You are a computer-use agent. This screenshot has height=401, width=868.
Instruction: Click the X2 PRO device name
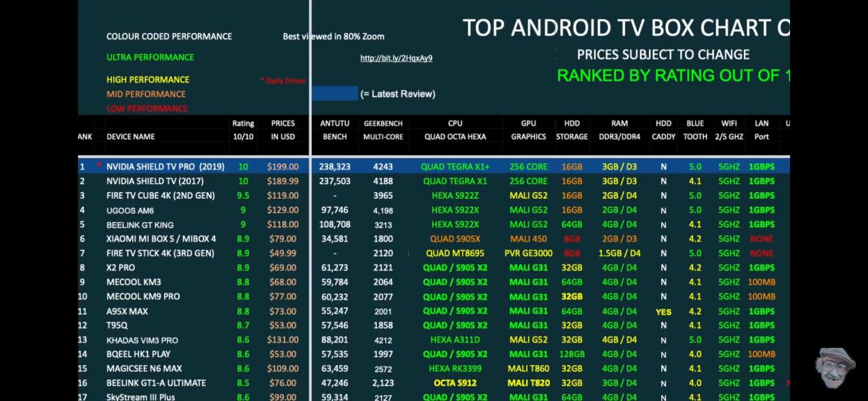point(121,267)
